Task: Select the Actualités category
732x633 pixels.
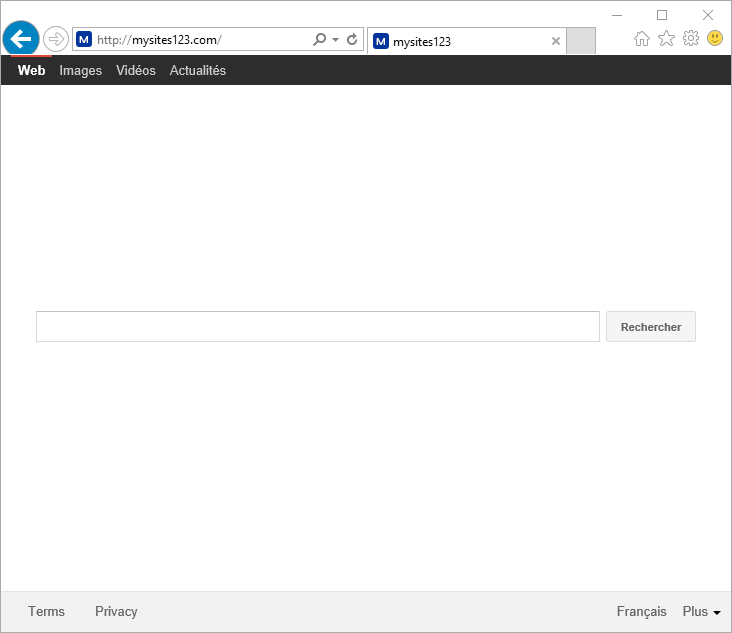Action: (198, 70)
